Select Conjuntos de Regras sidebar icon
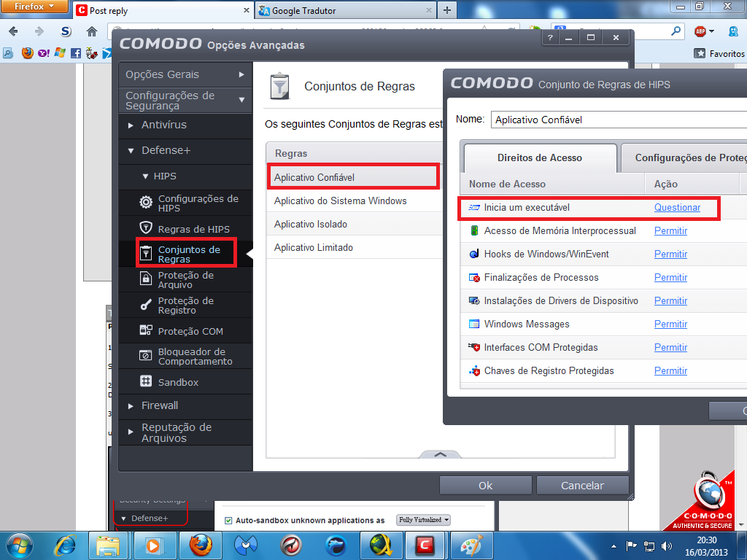This screenshot has height=560, width=747. point(146,253)
